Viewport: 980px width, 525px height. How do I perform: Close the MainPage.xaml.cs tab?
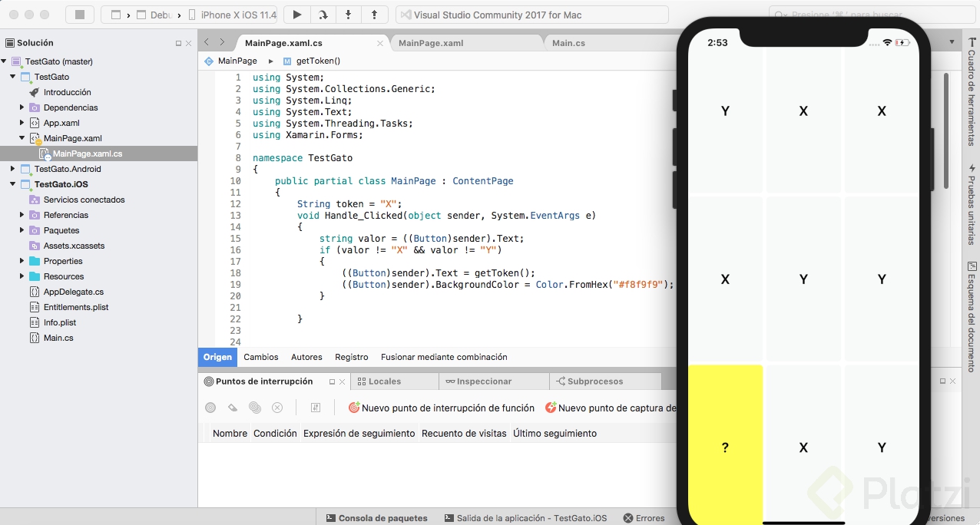(380, 44)
